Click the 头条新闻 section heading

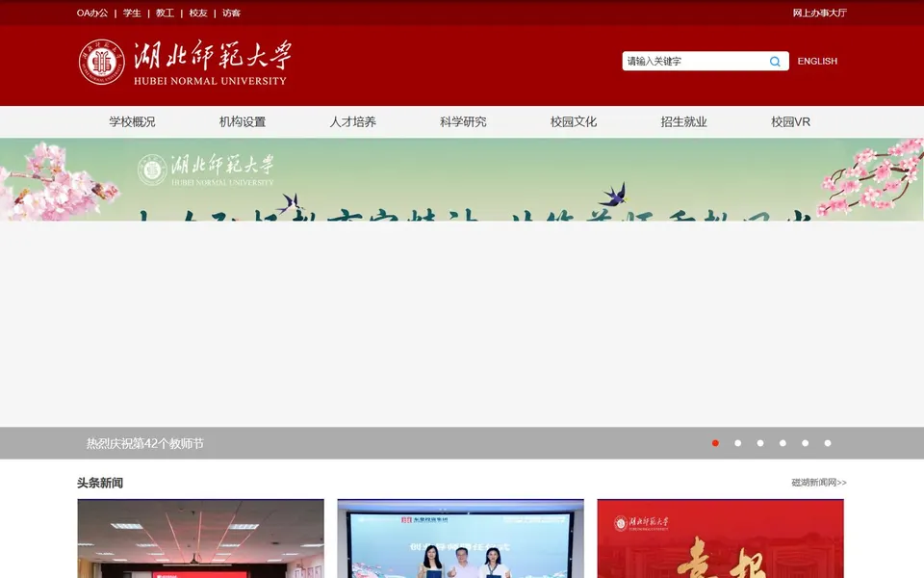point(100,483)
